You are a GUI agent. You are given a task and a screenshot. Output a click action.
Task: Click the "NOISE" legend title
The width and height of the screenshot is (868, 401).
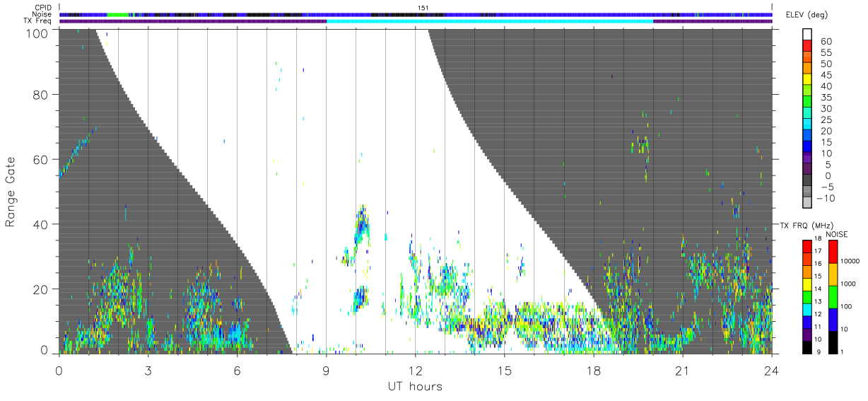(837, 234)
